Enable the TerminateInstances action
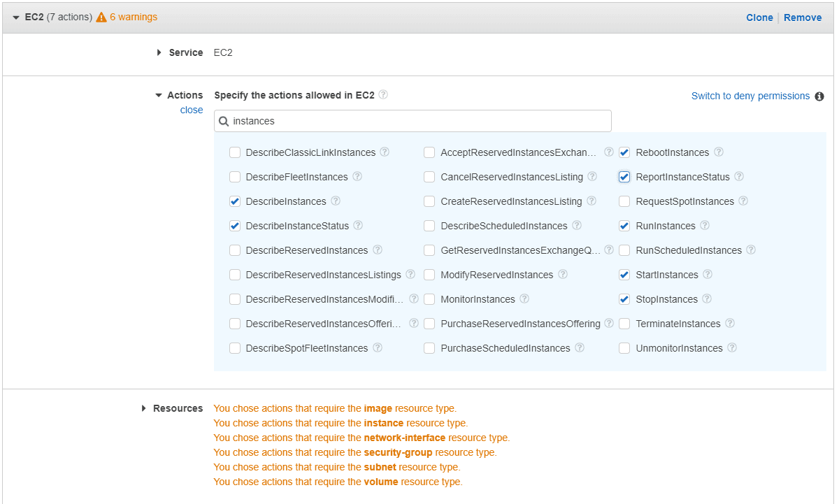 [x=624, y=323]
